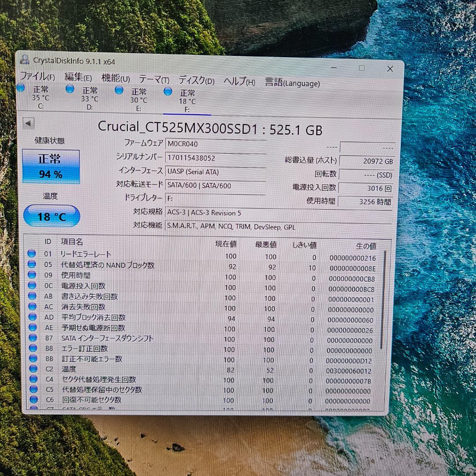Click status circle for C2 温度 row
476x476 pixels.
coord(33,368)
